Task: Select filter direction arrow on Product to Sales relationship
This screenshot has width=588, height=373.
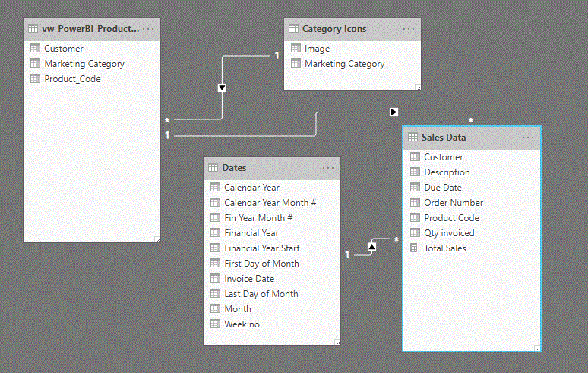Action: 394,112
